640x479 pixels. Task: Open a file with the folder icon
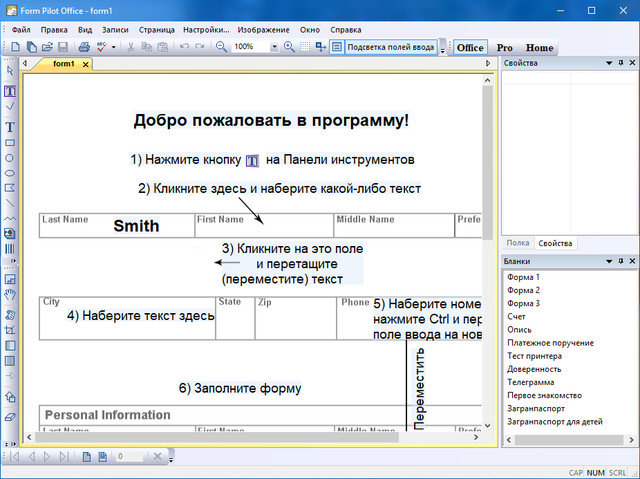pos(47,47)
